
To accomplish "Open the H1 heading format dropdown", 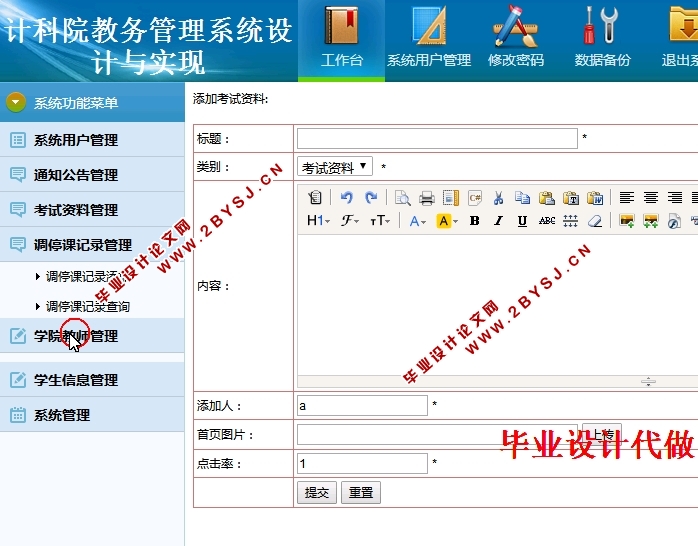I will pyautogui.click(x=318, y=221).
